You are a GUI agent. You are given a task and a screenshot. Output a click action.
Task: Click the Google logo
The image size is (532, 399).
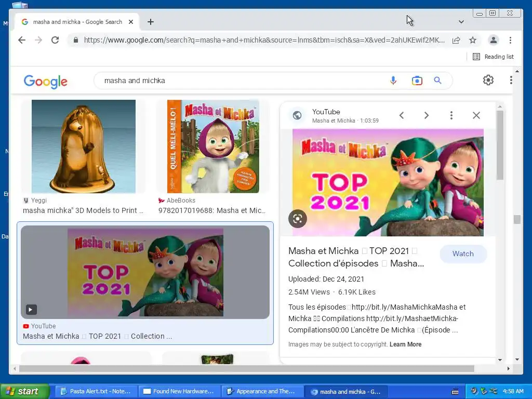coord(46,82)
